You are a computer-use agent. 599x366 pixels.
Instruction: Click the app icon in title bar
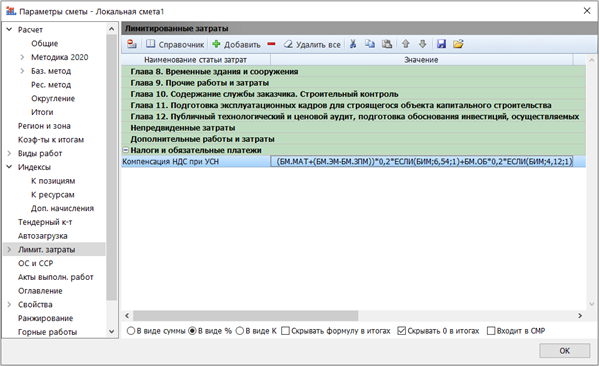coord(11,11)
